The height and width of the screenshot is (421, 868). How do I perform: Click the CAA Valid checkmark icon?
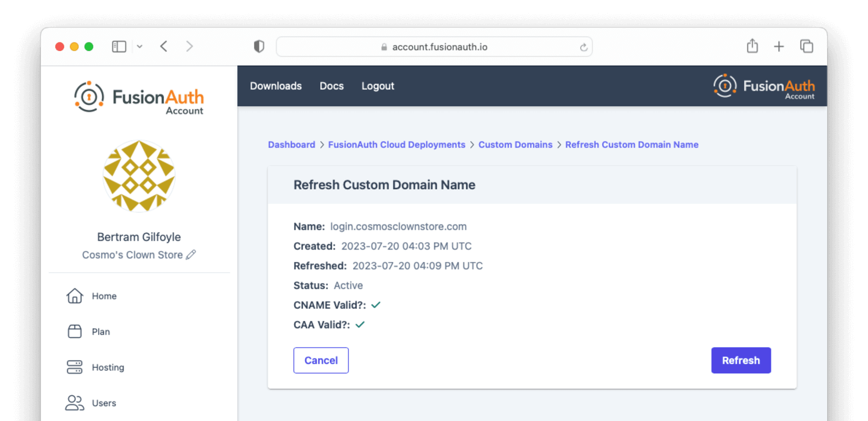coord(360,324)
